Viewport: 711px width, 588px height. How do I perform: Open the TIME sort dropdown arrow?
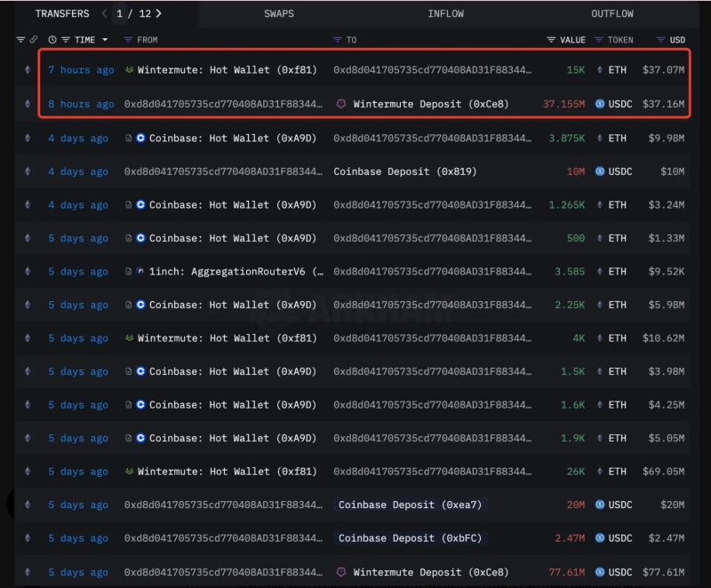pyautogui.click(x=105, y=40)
